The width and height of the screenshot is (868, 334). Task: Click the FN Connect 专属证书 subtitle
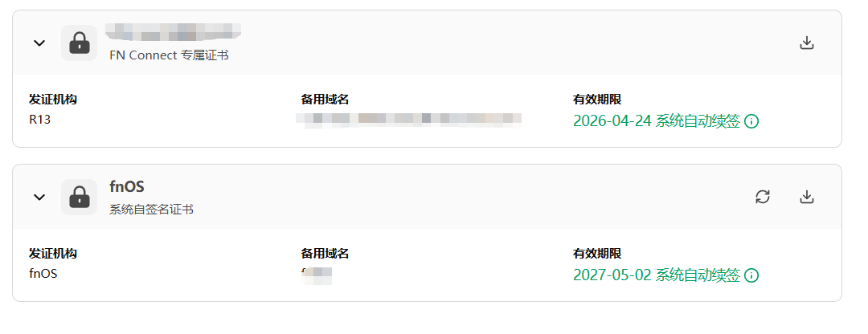[x=169, y=55]
